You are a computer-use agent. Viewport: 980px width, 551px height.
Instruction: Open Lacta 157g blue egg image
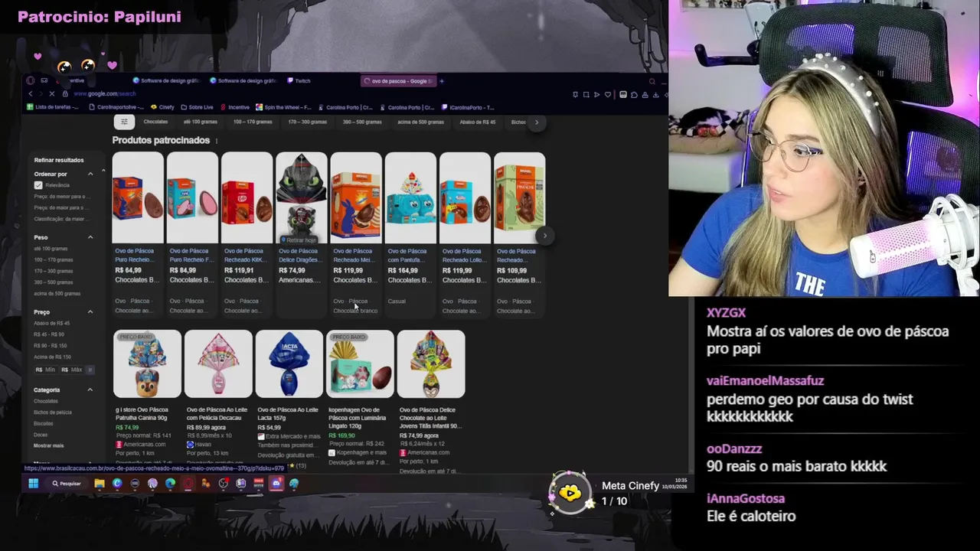(289, 364)
